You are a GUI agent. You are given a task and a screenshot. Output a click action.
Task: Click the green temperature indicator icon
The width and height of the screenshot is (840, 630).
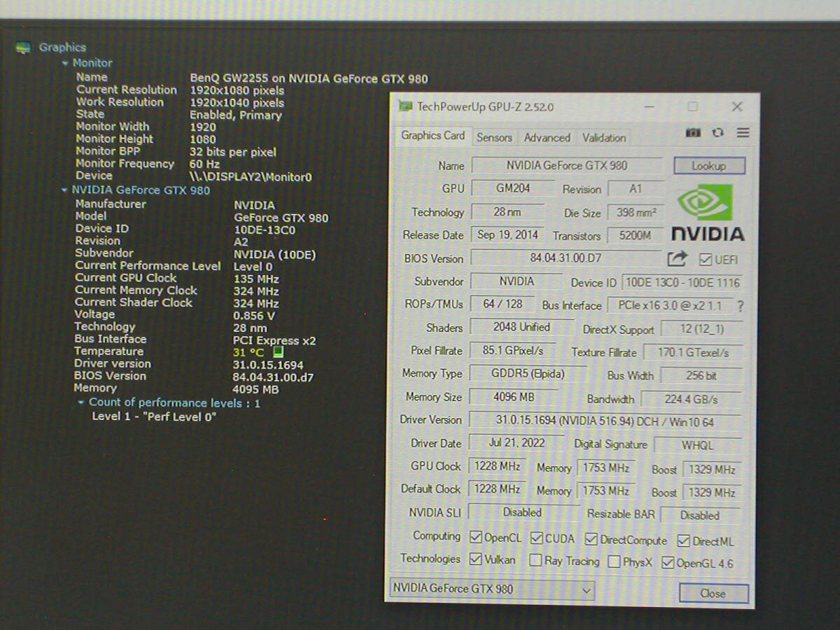coord(278,352)
